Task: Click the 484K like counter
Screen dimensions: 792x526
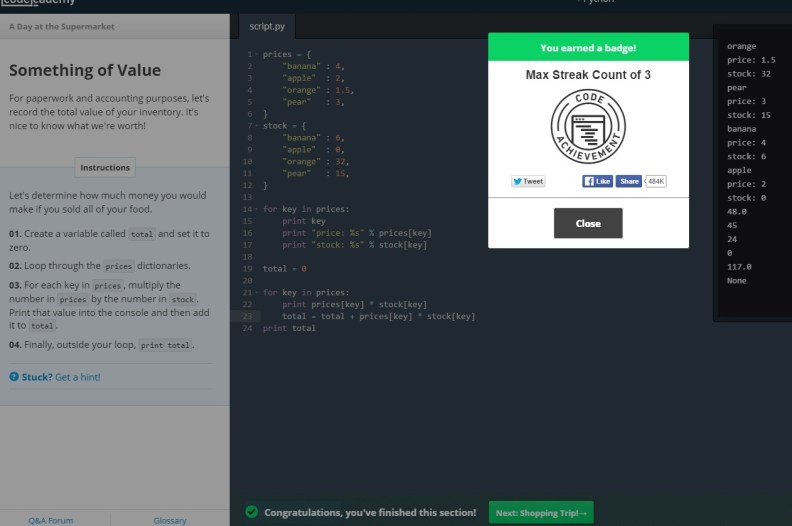Action: click(x=656, y=181)
